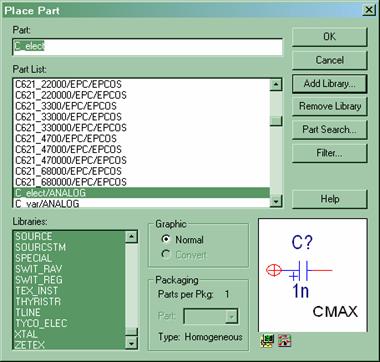Select C_var/ANALOG in the Part List
This screenshot has height=362, width=380.
tap(141, 203)
